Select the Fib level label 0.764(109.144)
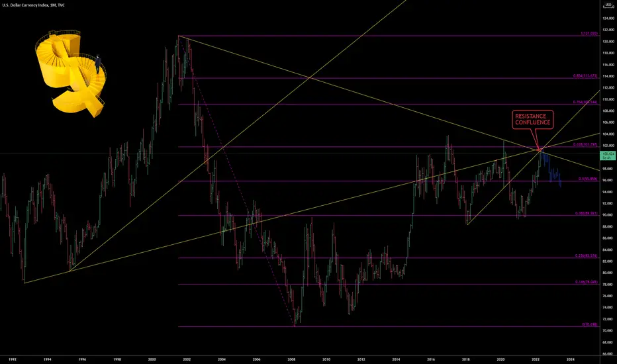Screen dimensions: 617x364 [585, 103]
